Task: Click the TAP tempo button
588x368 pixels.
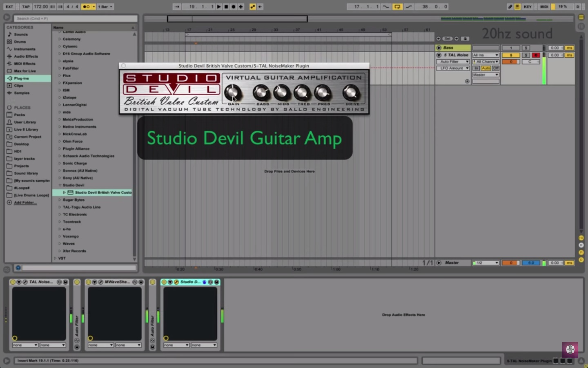Action: click(x=26, y=7)
